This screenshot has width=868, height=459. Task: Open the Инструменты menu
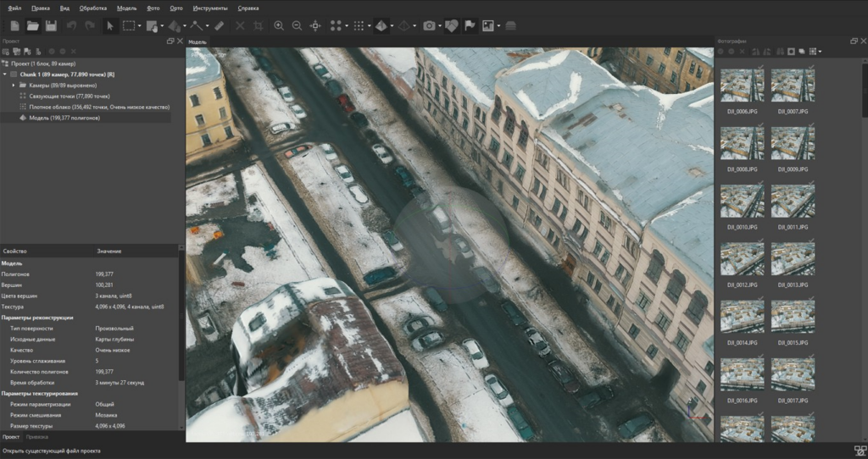210,8
